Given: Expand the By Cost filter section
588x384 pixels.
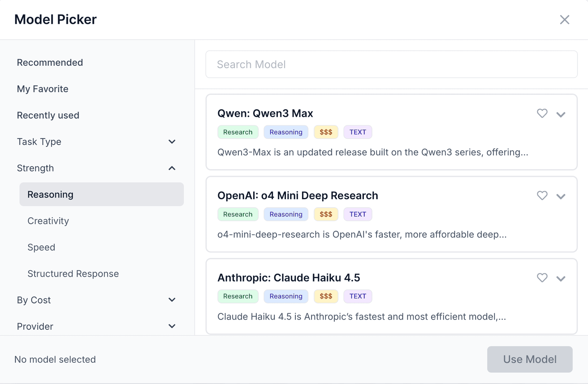Looking at the screenshot, I should pos(172,300).
